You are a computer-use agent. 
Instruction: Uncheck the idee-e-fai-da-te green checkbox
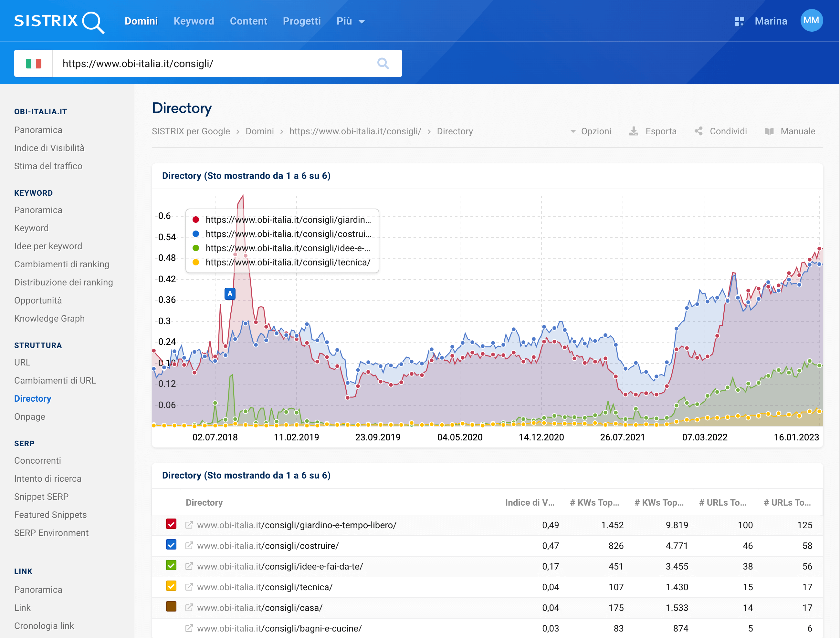point(171,565)
